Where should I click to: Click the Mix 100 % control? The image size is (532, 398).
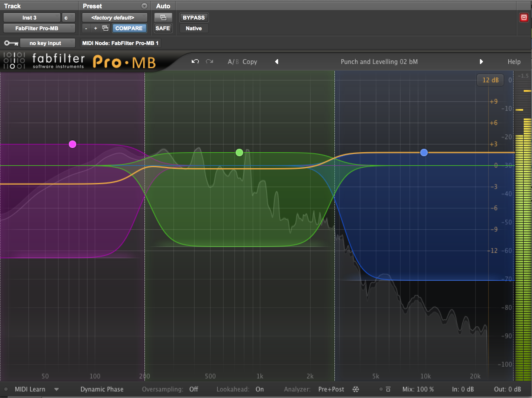click(418, 389)
